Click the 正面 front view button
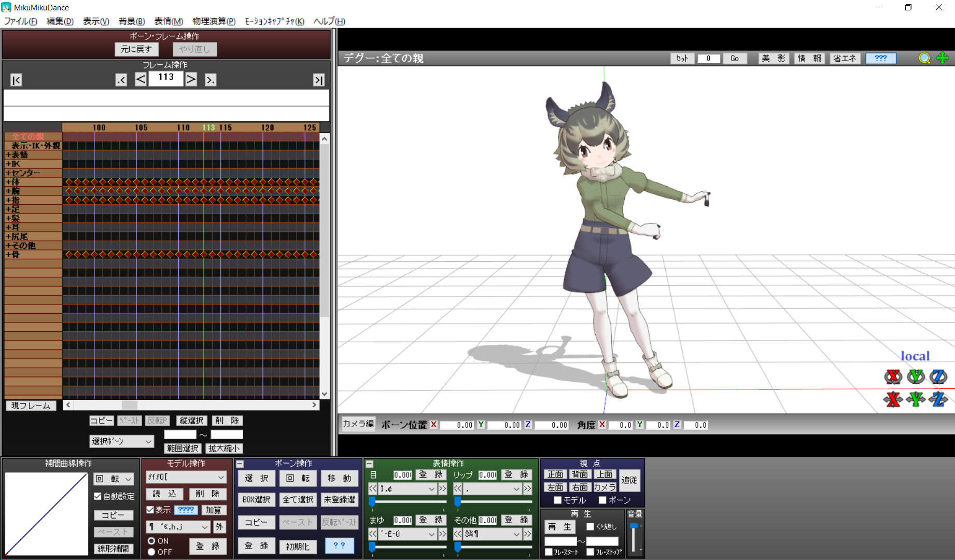955x560 pixels. (555, 474)
